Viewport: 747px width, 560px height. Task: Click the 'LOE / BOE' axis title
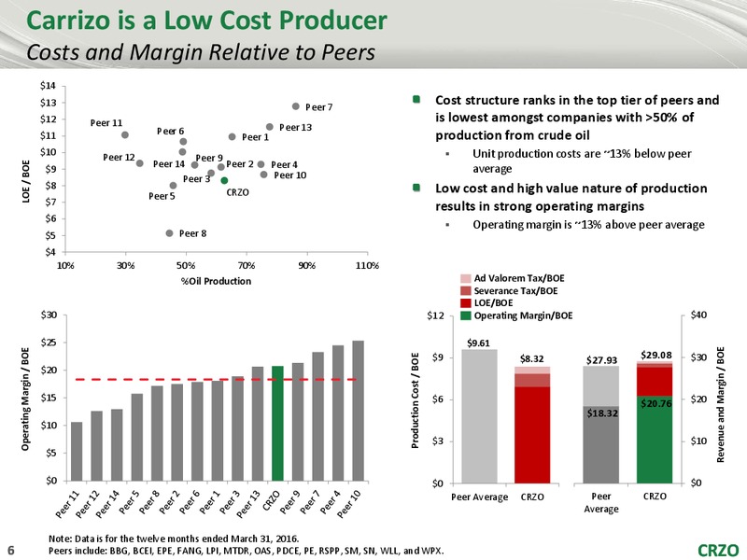(26, 181)
